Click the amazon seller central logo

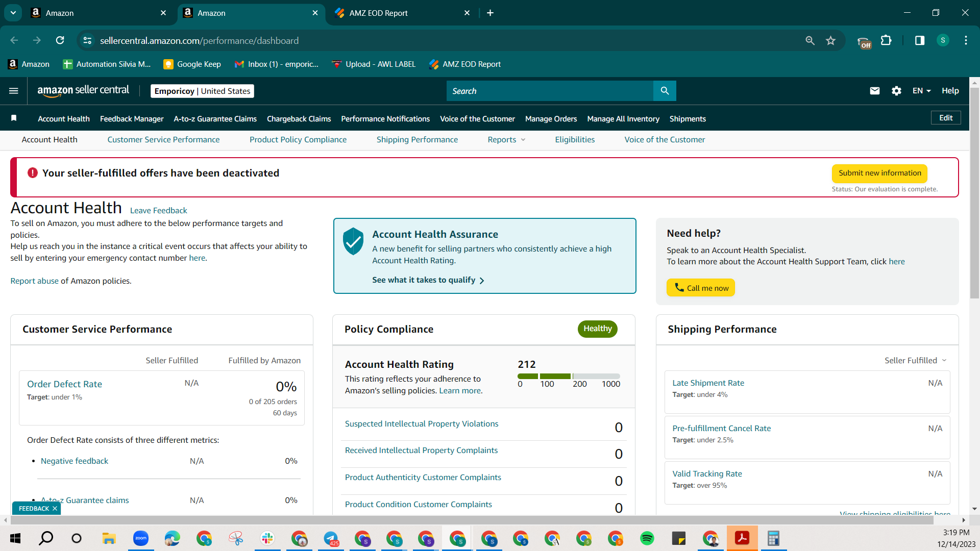coord(83,91)
